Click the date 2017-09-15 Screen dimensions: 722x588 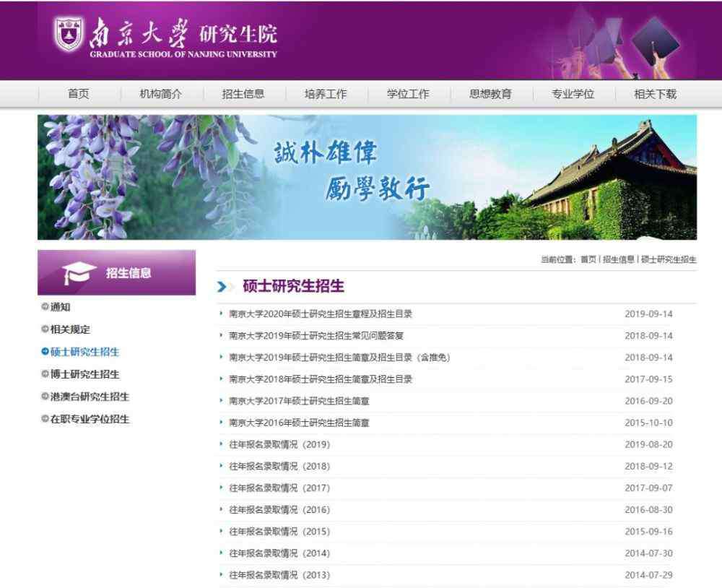point(649,379)
